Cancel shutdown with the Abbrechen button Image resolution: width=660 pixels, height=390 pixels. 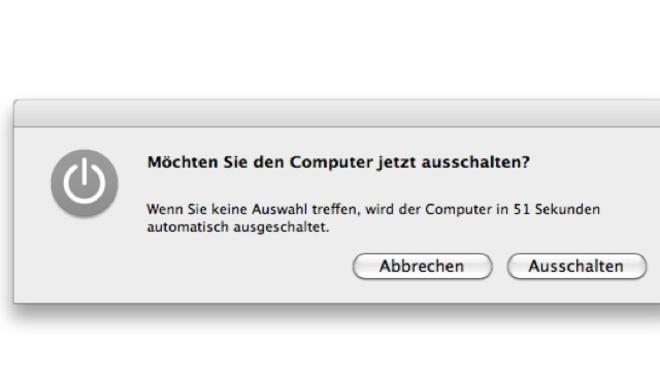(422, 266)
